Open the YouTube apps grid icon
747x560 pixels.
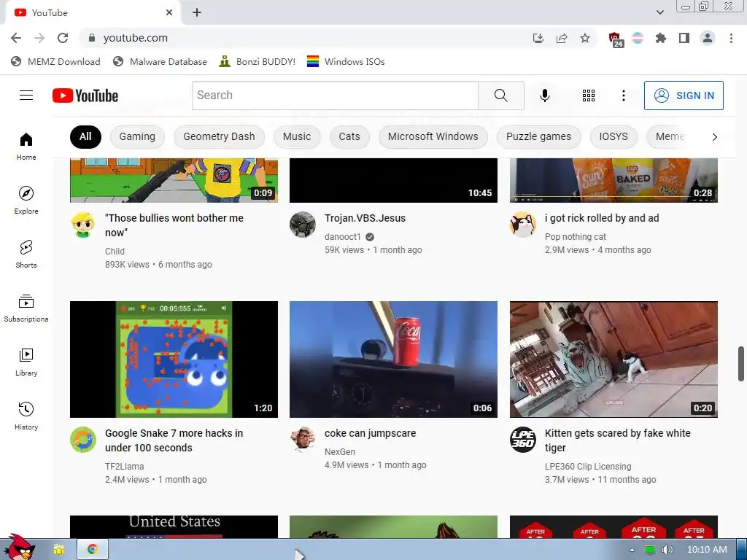click(x=589, y=96)
